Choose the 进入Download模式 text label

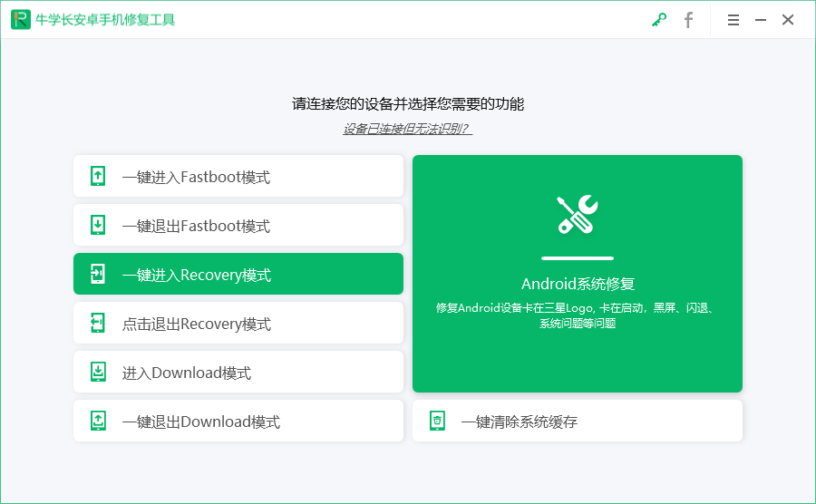[186, 373]
